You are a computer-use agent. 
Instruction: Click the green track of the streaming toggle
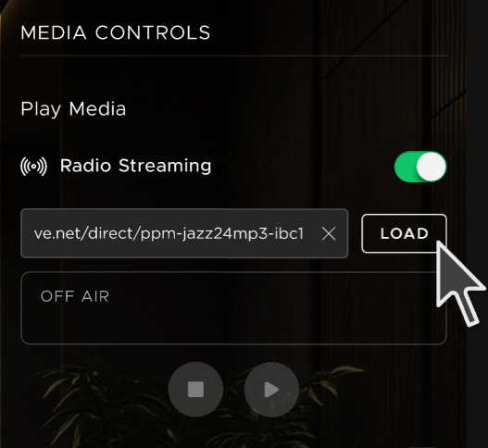point(406,167)
